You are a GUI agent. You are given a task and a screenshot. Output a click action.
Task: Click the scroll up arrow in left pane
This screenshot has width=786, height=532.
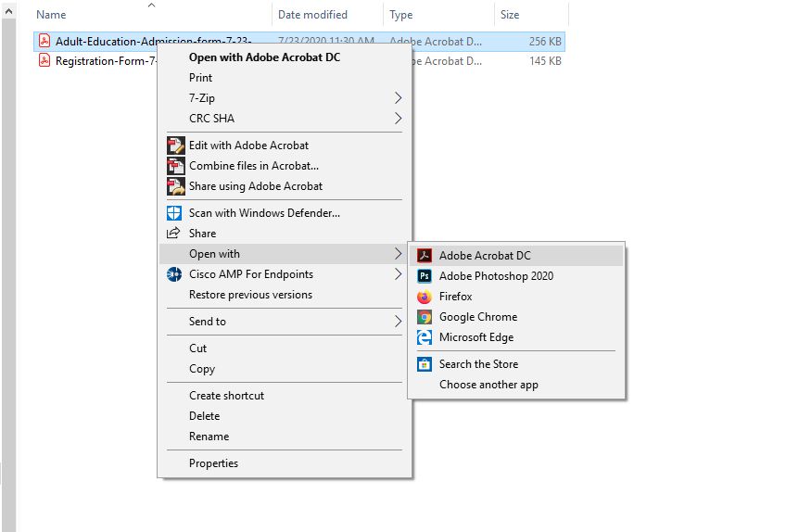[x=8, y=10]
